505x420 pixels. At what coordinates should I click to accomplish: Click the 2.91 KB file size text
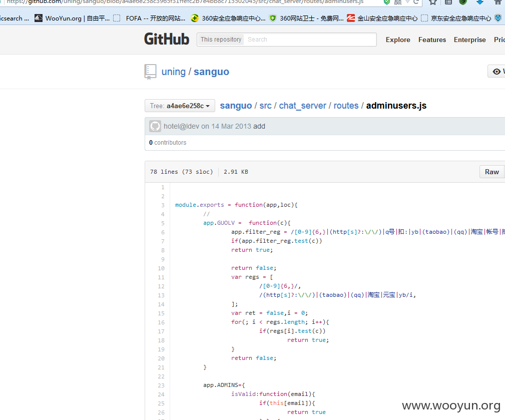pyautogui.click(x=236, y=172)
